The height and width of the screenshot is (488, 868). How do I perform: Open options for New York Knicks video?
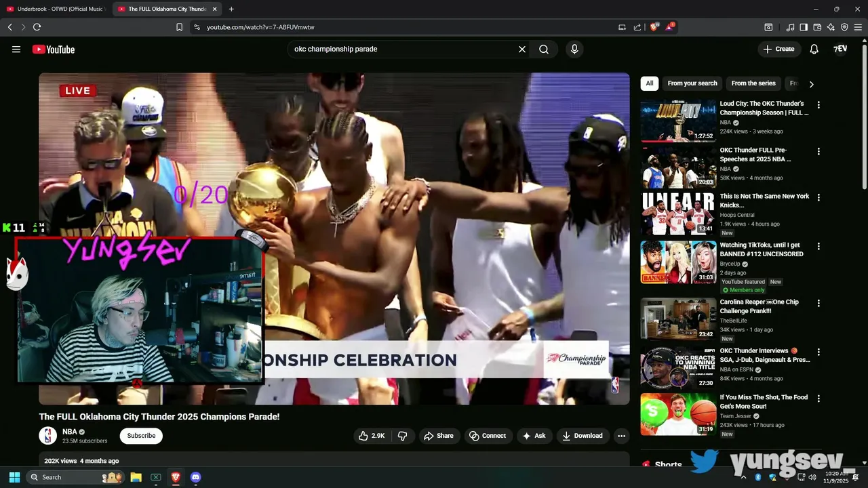818,197
